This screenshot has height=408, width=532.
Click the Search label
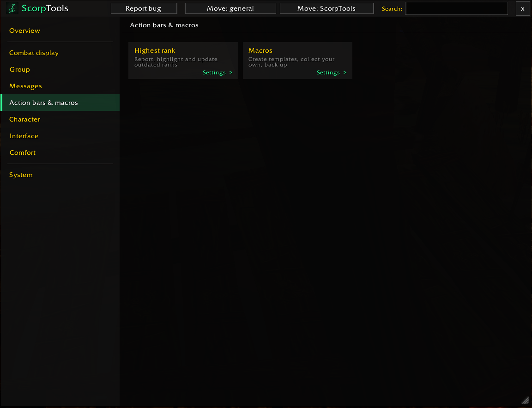coord(392,9)
